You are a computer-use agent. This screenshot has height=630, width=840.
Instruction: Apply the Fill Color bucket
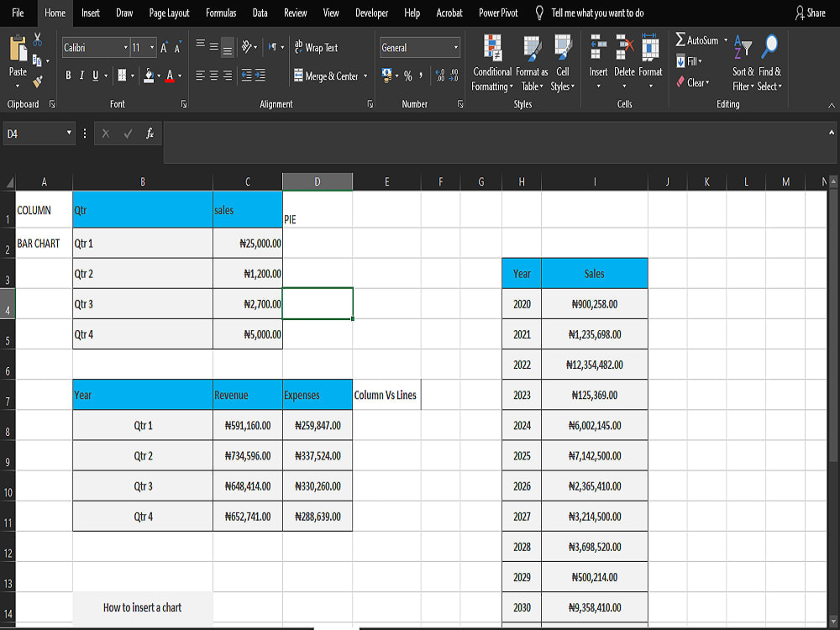[150, 76]
